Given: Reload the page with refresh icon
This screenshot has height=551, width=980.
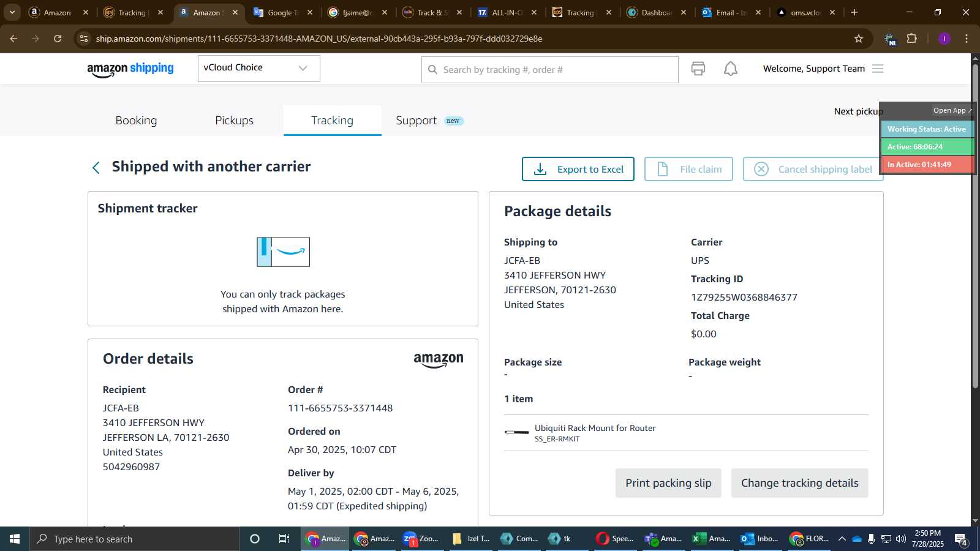Looking at the screenshot, I should (x=58, y=39).
